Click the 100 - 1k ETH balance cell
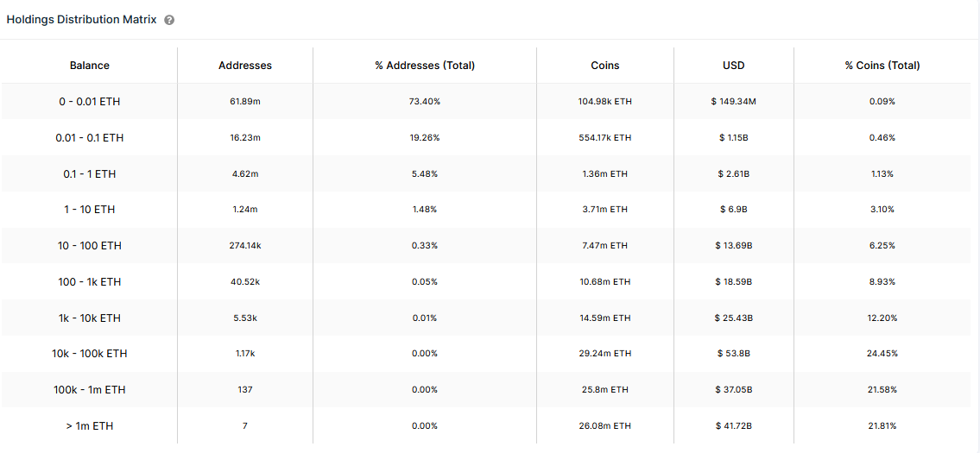The image size is (980, 453). 90,282
